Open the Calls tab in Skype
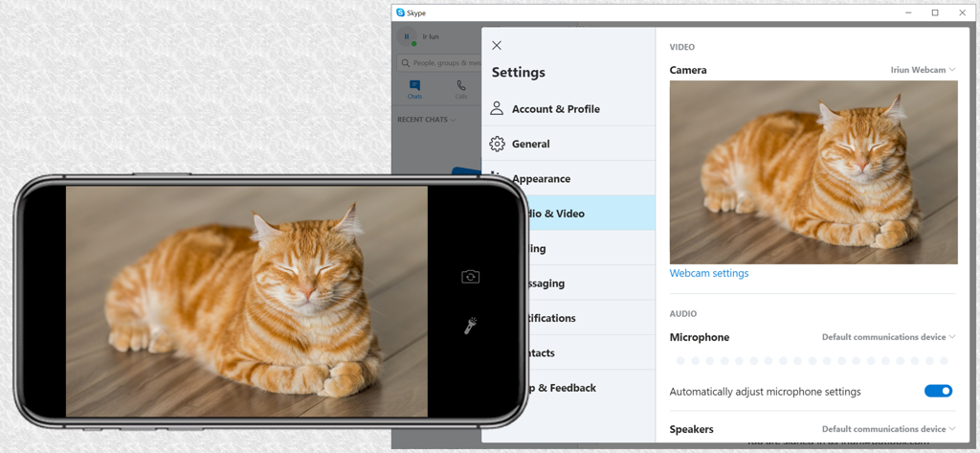 [x=460, y=89]
